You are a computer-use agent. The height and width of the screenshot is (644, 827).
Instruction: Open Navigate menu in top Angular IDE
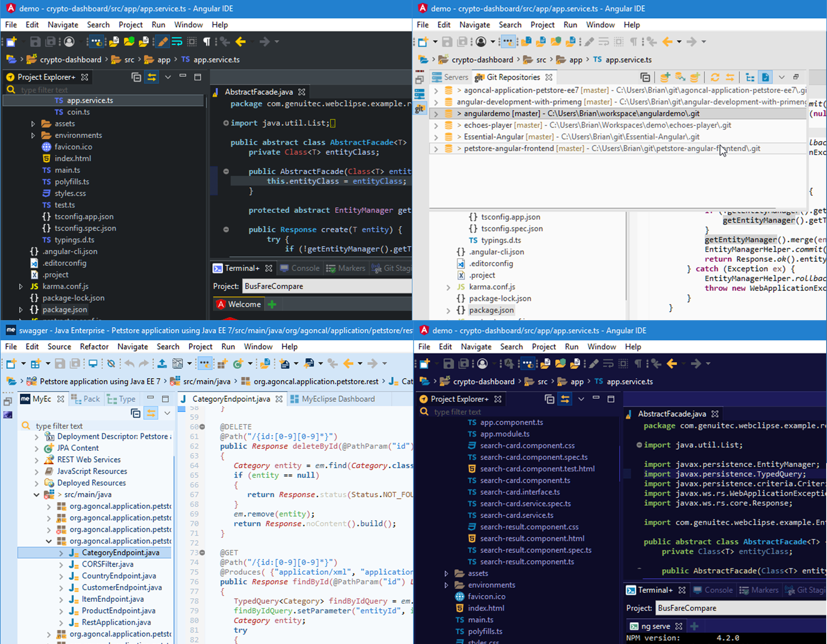point(64,25)
